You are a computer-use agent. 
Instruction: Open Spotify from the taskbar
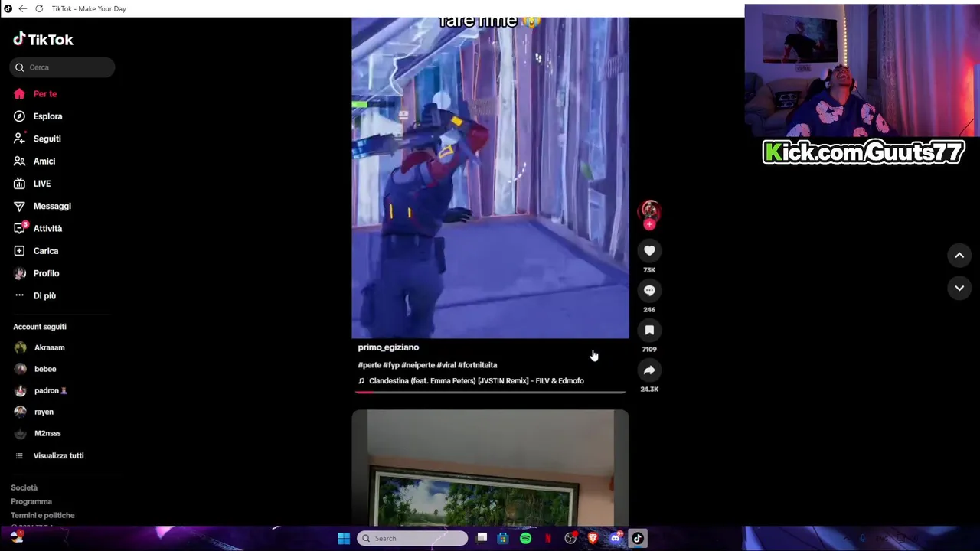[525, 538]
